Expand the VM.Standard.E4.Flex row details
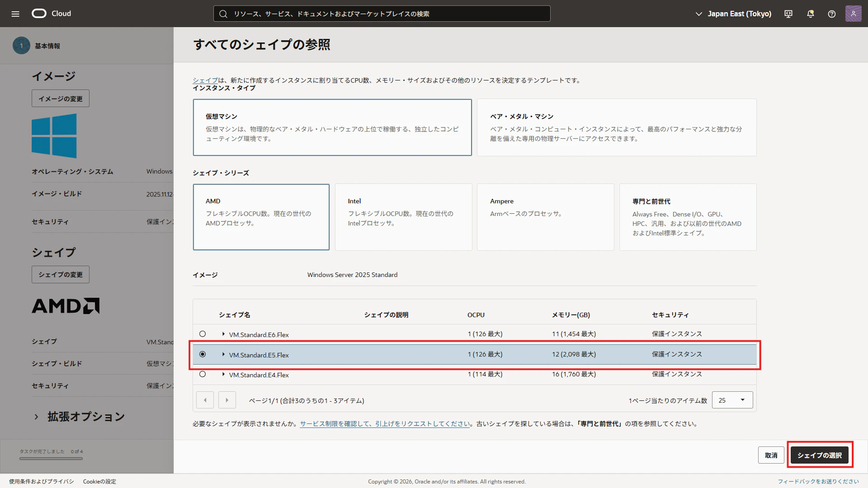This screenshot has width=868, height=488. pos(223,374)
